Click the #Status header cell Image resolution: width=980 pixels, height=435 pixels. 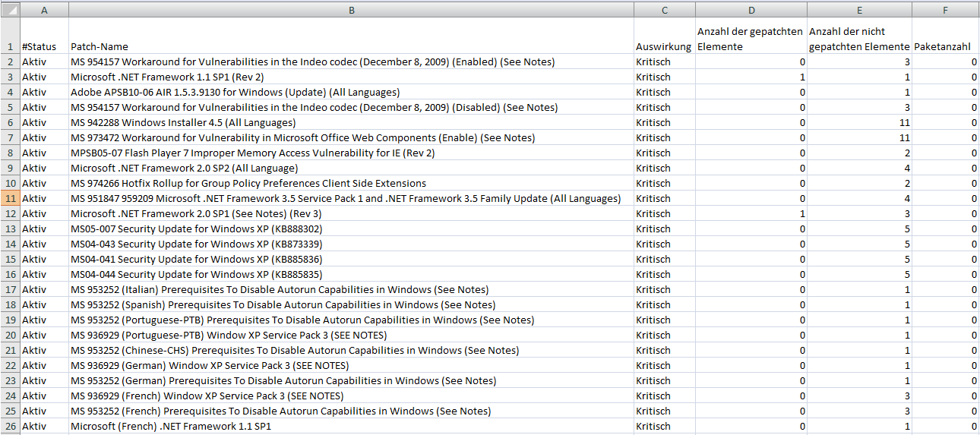tap(44, 36)
